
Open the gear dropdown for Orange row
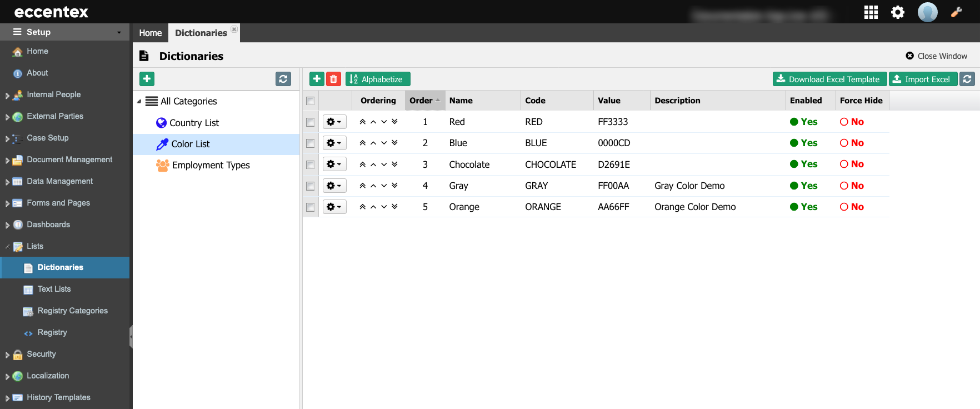(334, 207)
